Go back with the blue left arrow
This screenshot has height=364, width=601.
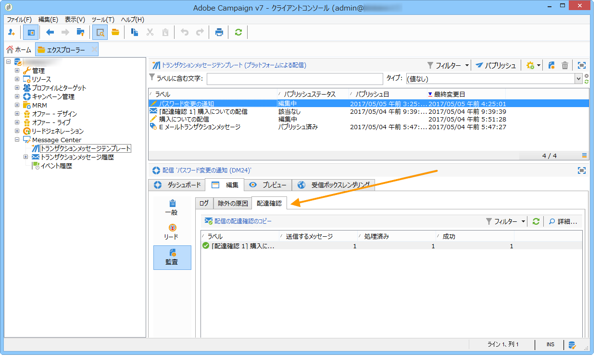pyautogui.click(x=50, y=32)
